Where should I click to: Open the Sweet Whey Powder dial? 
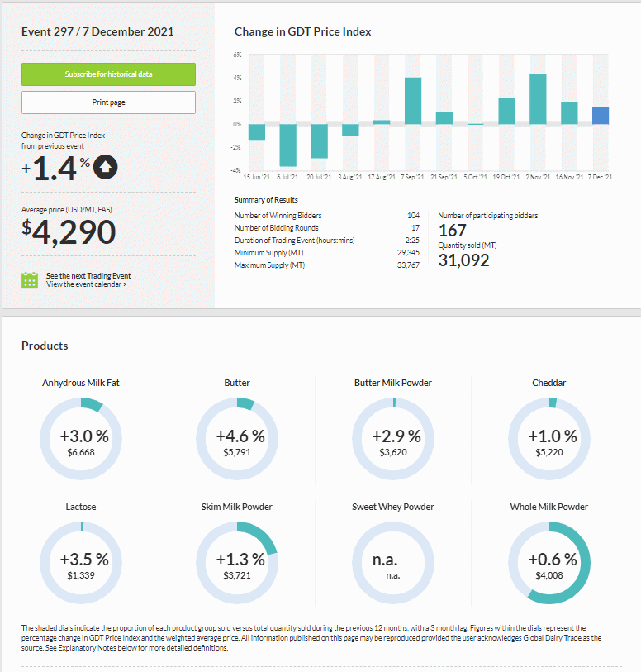[x=393, y=563]
